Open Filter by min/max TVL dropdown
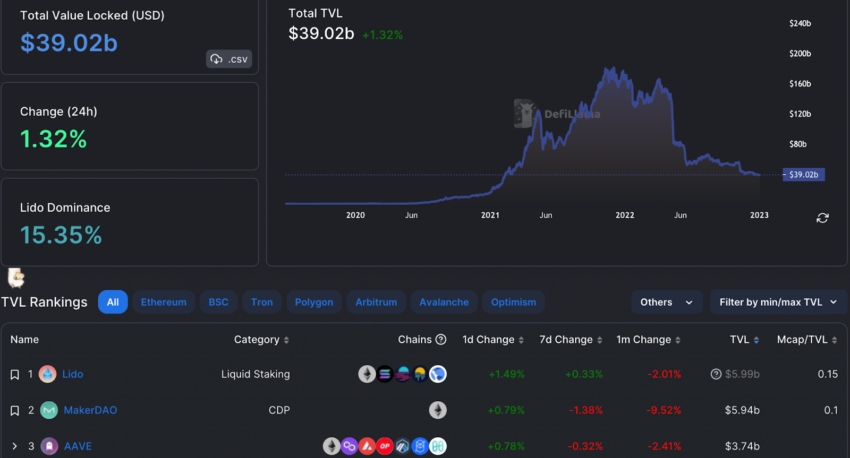The height and width of the screenshot is (458, 850). 778,302
